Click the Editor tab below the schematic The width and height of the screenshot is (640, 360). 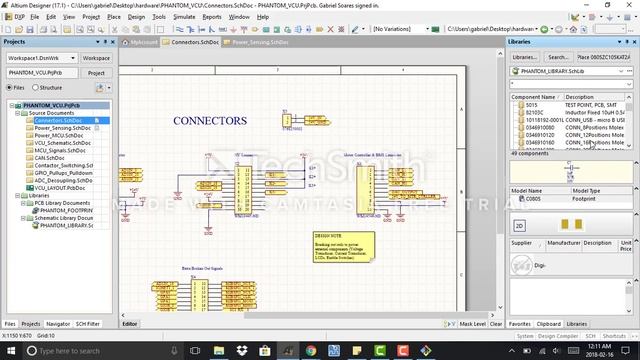click(x=129, y=324)
